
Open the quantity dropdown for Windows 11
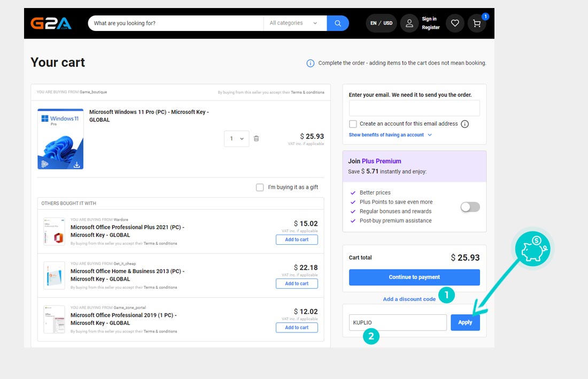pos(236,138)
